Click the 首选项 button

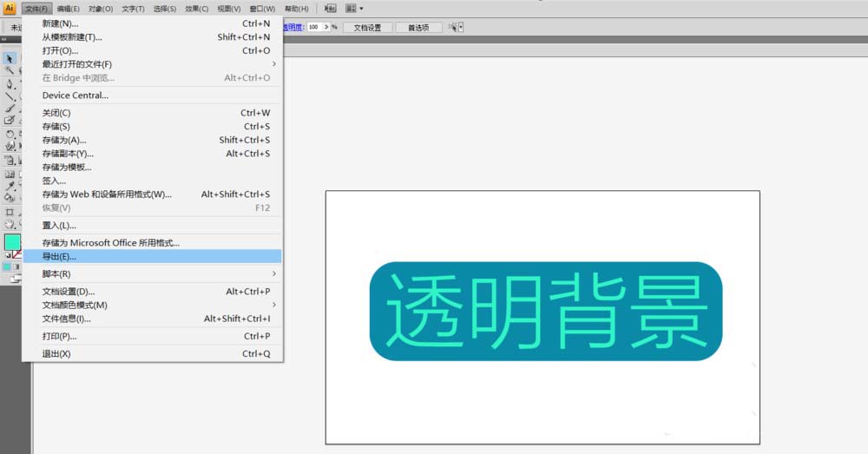[x=418, y=27]
